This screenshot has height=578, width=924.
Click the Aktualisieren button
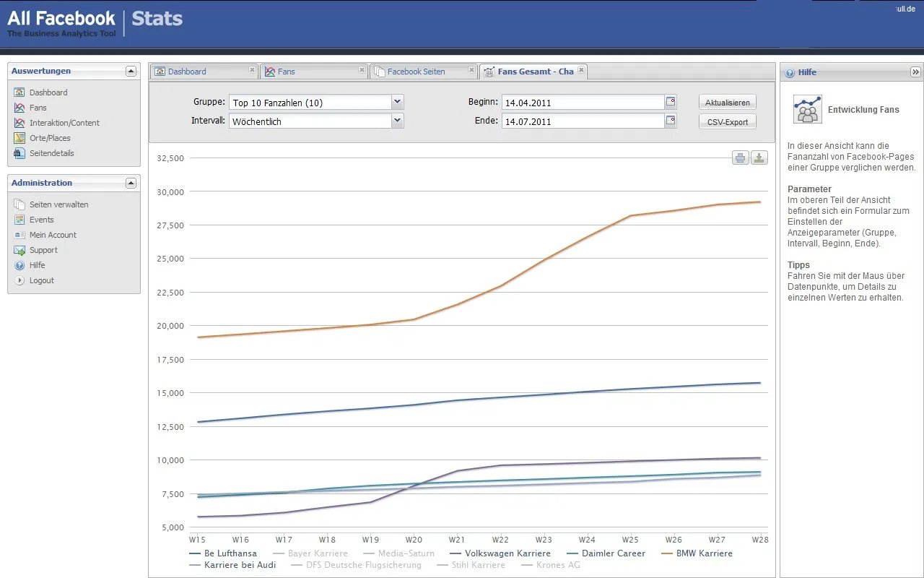[728, 103]
